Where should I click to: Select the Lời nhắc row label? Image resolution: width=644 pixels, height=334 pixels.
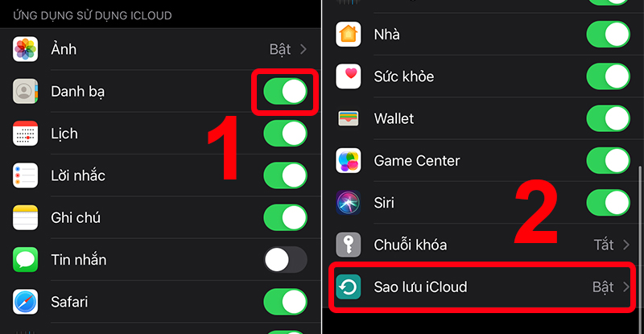pos(78,175)
